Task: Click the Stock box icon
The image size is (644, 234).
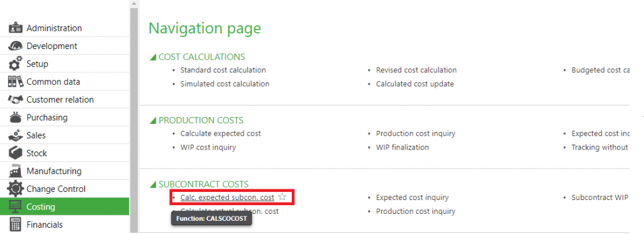Action: 16,153
